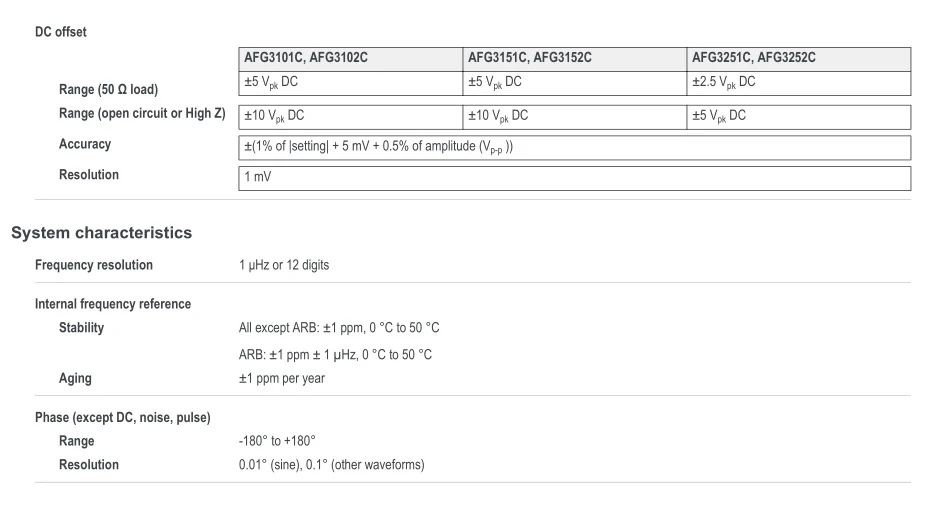Select the AFG3251C, AFG3252C column header
This screenshot has height=517, width=936.
[754, 58]
